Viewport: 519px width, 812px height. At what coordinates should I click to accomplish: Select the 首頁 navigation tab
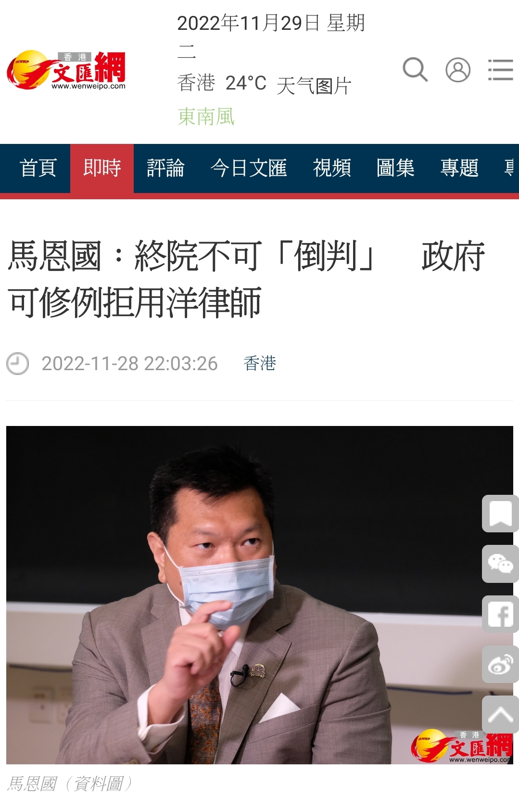pyautogui.click(x=38, y=168)
